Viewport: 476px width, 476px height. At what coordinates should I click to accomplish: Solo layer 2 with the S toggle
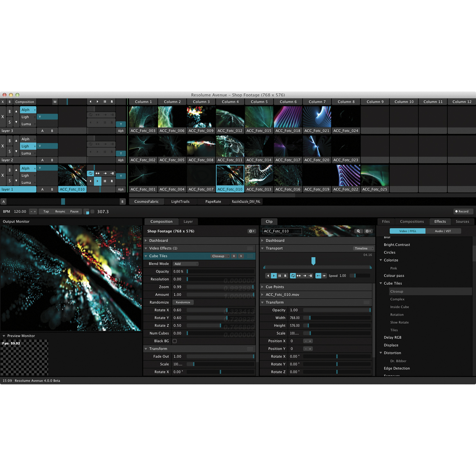click(x=10, y=151)
